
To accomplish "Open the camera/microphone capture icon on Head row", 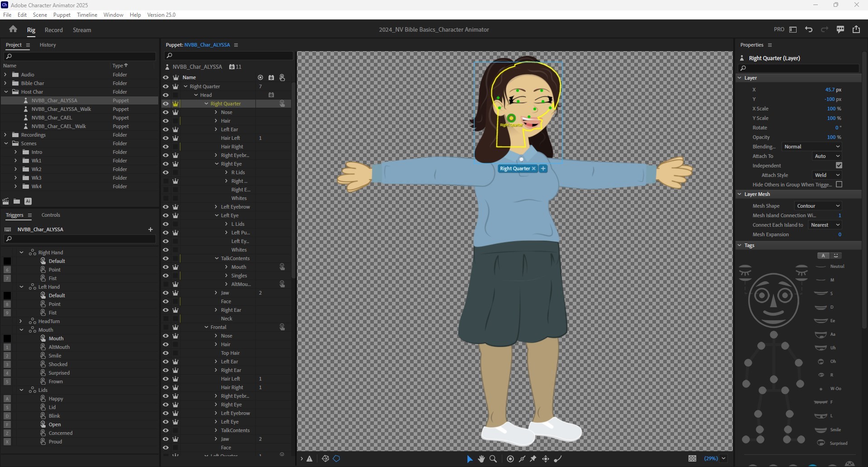I will click(271, 95).
